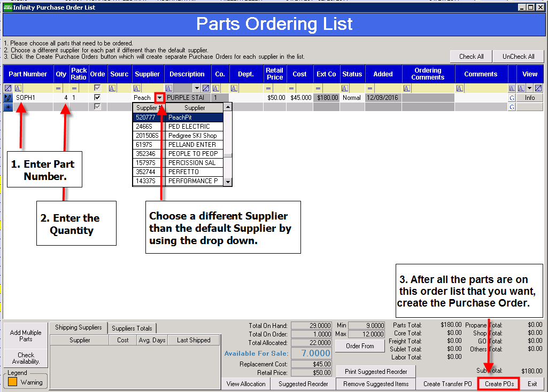Select PeachPit supplier 520777 from the list
This screenshot has width=548, height=392.
tap(178, 117)
